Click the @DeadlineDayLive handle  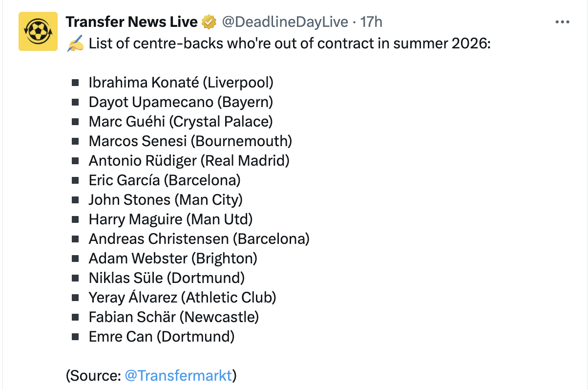pos(285,22)
